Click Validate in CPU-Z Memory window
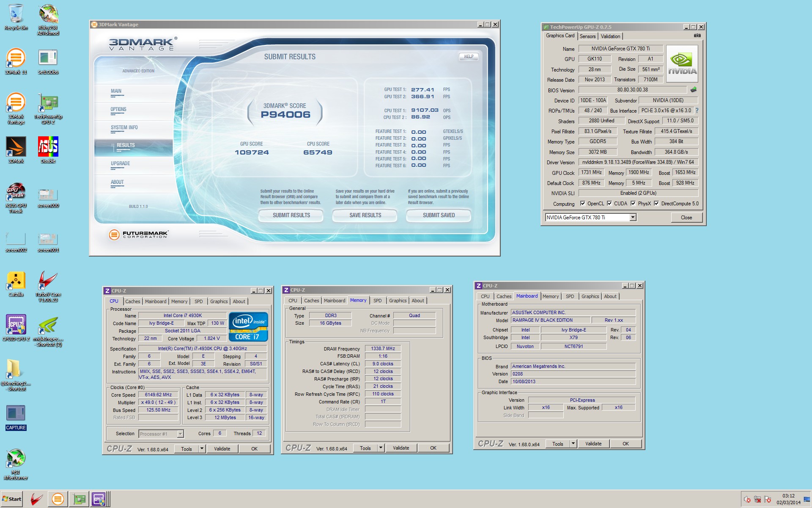This screenshot has height=508, width=812. point(401,448)
